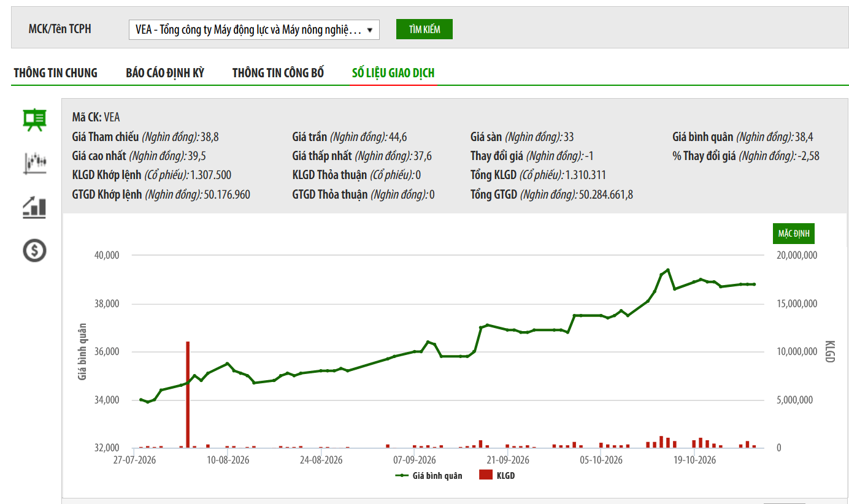This screenshot has height=504, width=849.
Task: Open the VEA company dropdown arrow
Action: click(x=369, y=29)
